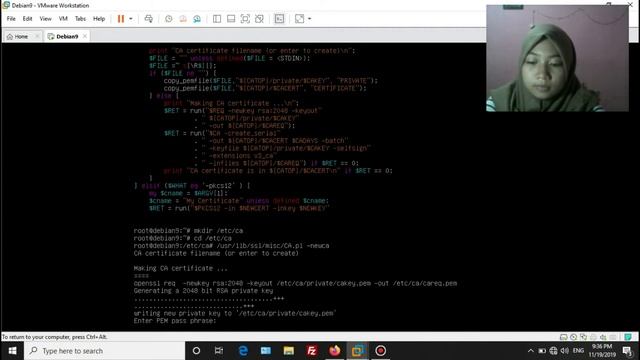Revert virtual machine to previous snapshot
The width and height of the screenshot is (640, 360).
183,19
